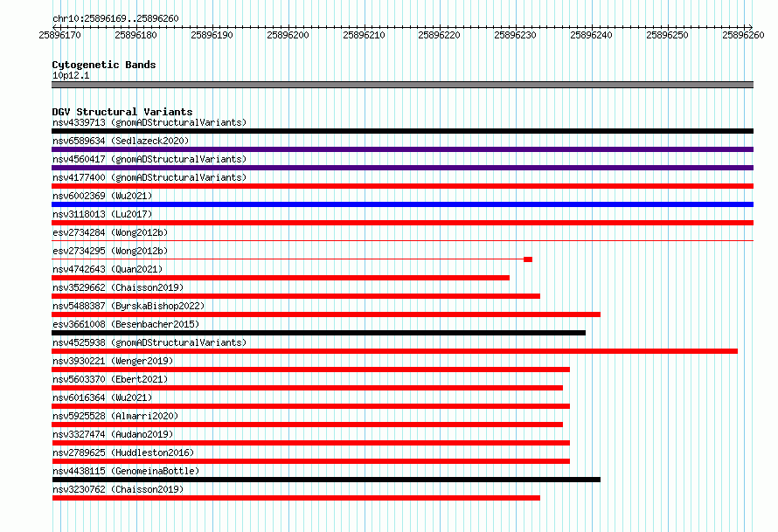This screenshot has width=778, height=532.
Task: Open the nsv4525938 gnomADStructuralVariants label
Action: [x=149, y=342]
